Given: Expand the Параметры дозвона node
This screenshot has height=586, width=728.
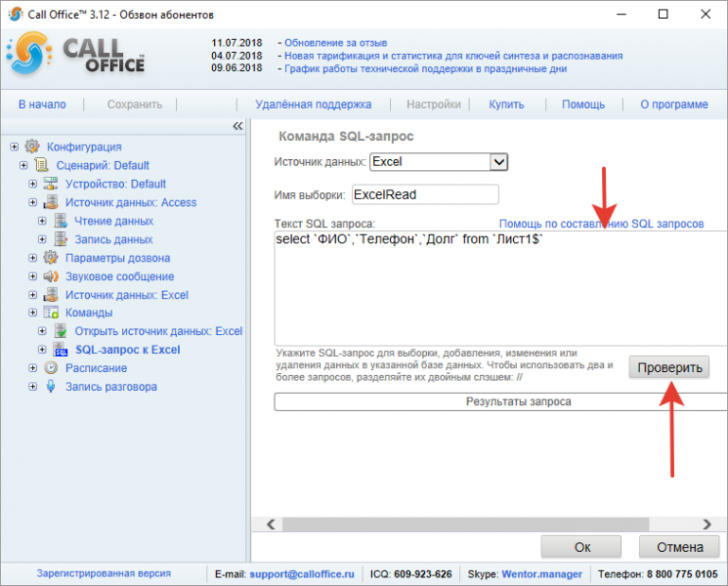Looking at the screenshot, I should tap(33, 258).
